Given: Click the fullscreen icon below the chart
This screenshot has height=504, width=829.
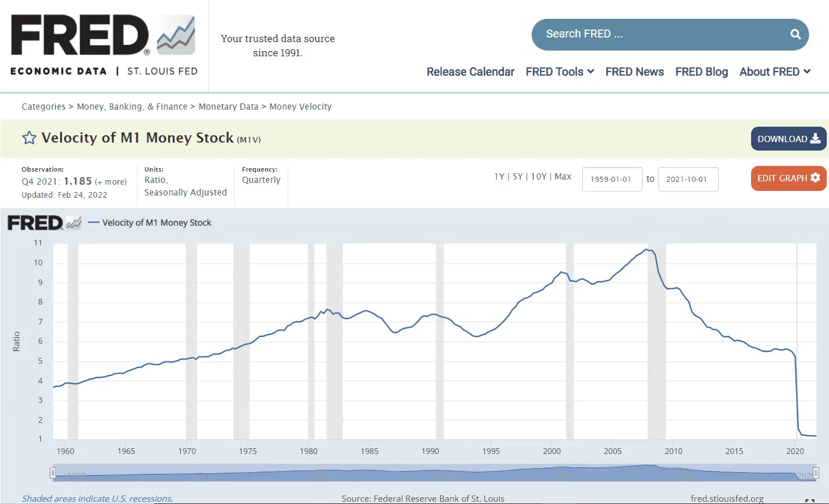Looking at the screenshot, I should pos(810,501).
